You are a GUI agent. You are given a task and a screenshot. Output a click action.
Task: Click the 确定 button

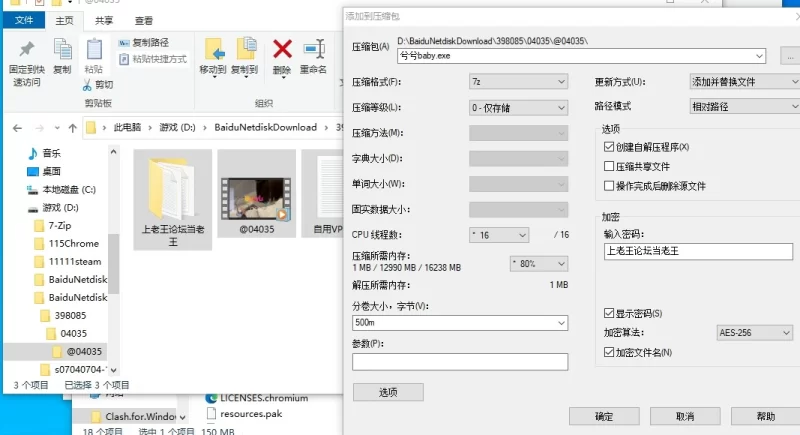tap(604, 417)
